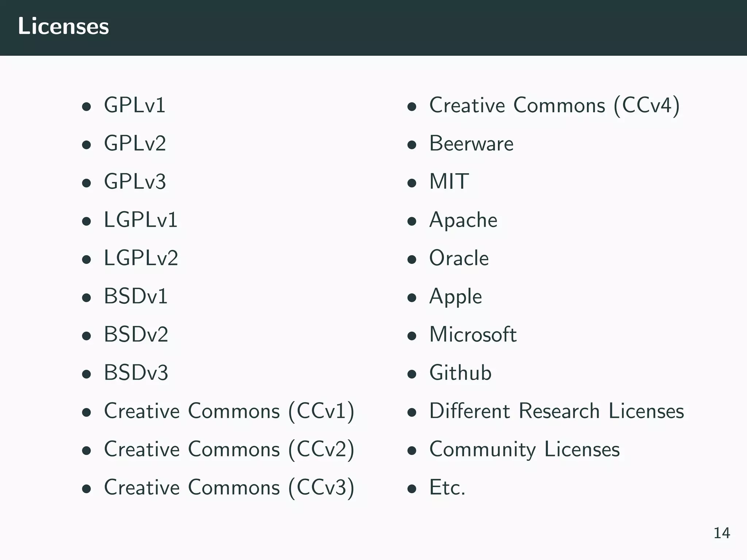Click 'Creative Commons (CCv4)' item
747x560 pixels.
coord(554,105)
